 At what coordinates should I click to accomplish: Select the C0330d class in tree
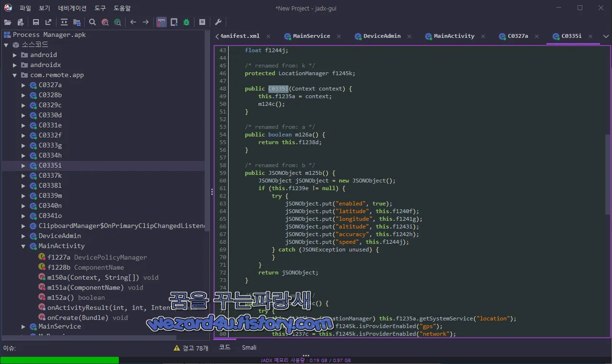click(x=50, y=115)
